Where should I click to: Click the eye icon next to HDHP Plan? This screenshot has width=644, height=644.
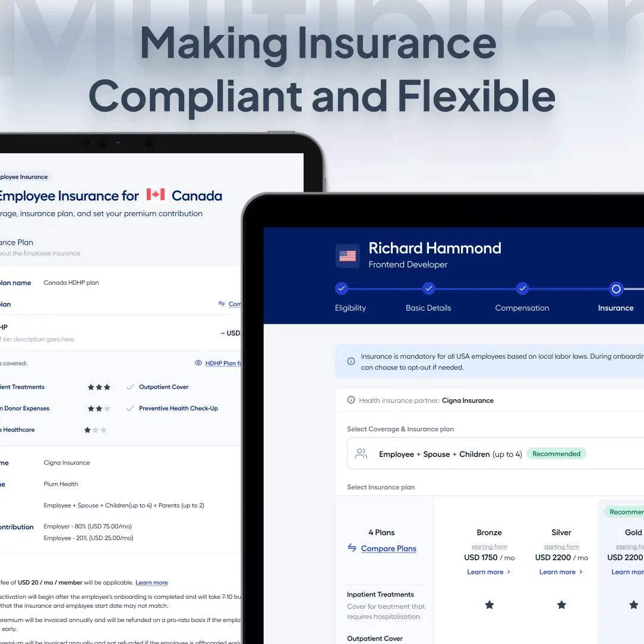tap(198, 362)
